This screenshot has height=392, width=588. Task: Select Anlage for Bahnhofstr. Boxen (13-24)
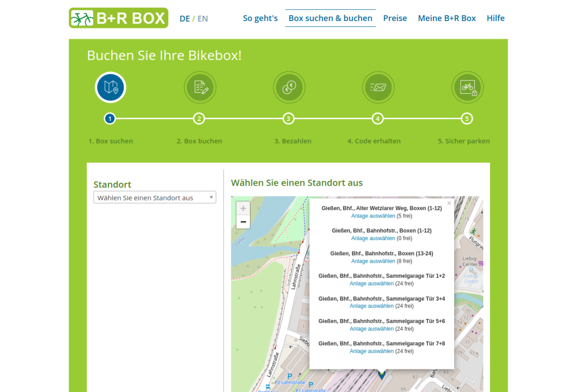373,261
